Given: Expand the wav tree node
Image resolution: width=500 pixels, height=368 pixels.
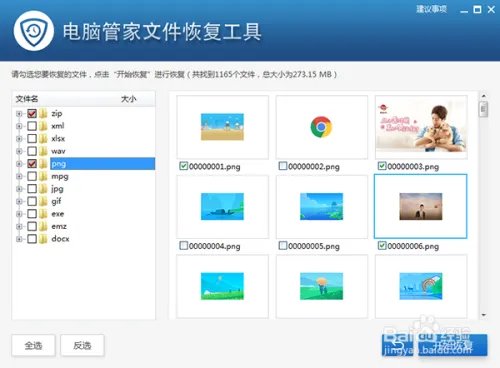Looking at the screenshot, I should tap(19, 151).
